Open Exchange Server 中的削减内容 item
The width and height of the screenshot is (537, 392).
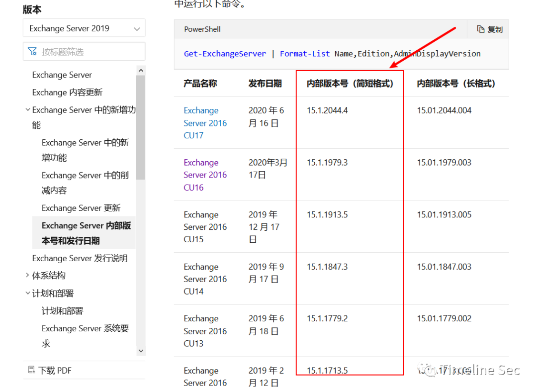85,183
